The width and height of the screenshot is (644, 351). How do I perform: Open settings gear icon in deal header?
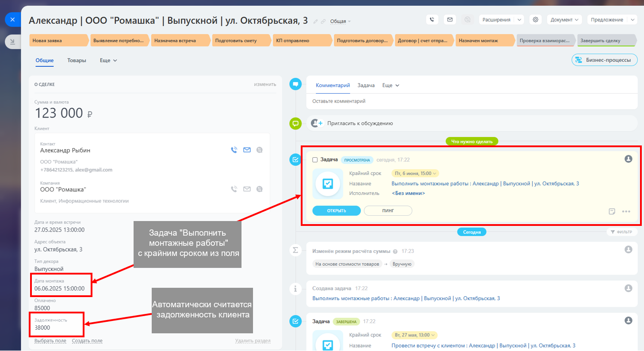click(x=536, y=19)
